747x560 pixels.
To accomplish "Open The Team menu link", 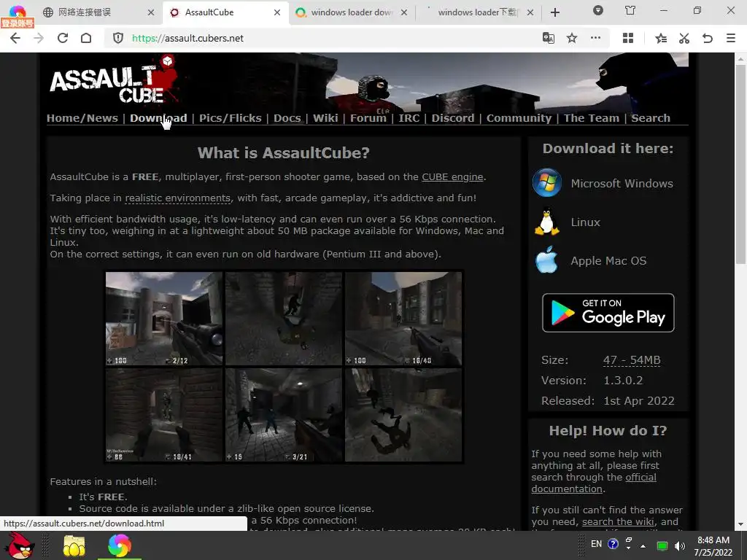I will [591, 118].
